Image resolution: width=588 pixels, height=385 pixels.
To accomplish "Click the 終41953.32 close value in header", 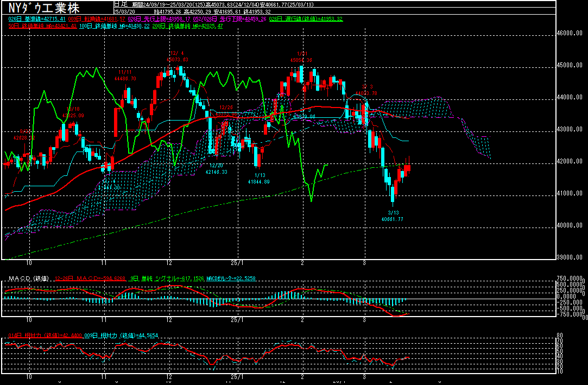I will tap(256, 11).
